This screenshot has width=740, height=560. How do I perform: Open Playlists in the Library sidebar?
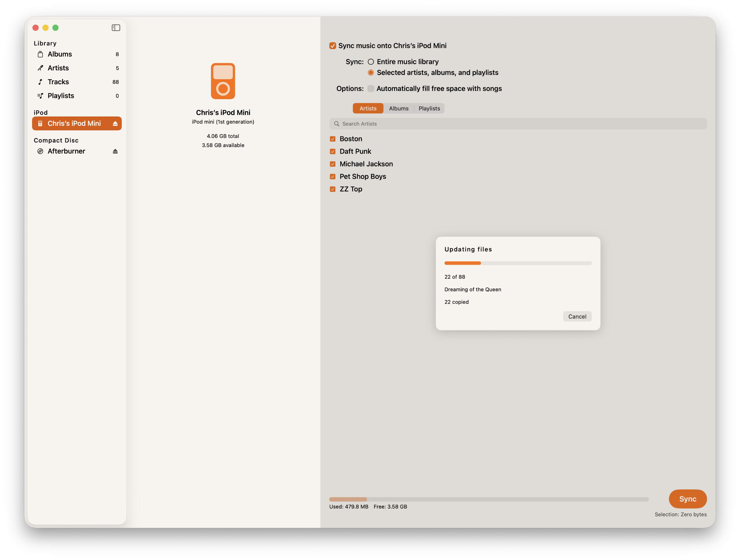[x=77, y=96]
